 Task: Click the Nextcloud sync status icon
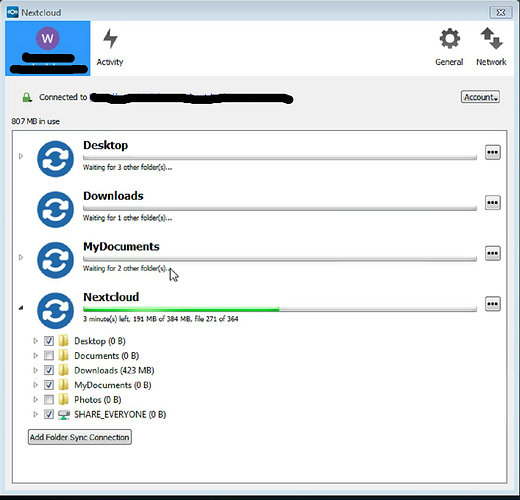click(x=55, y=311)
